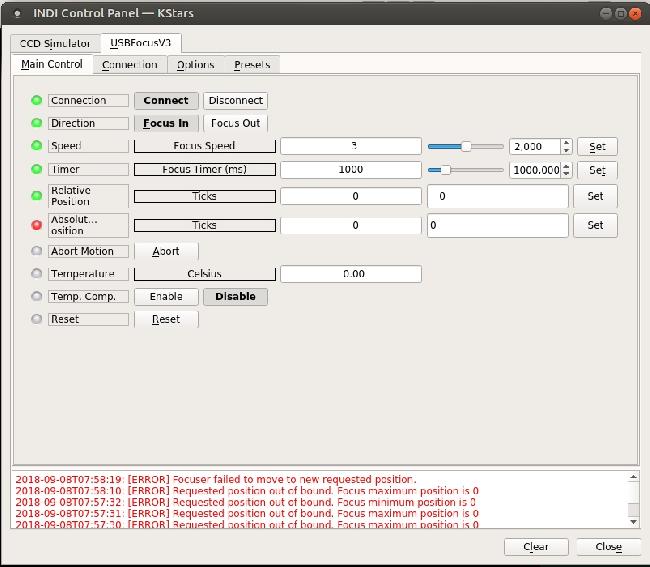Set the focus timer value
The width and height of the screenshot is (650, 567).
[597, 170]
